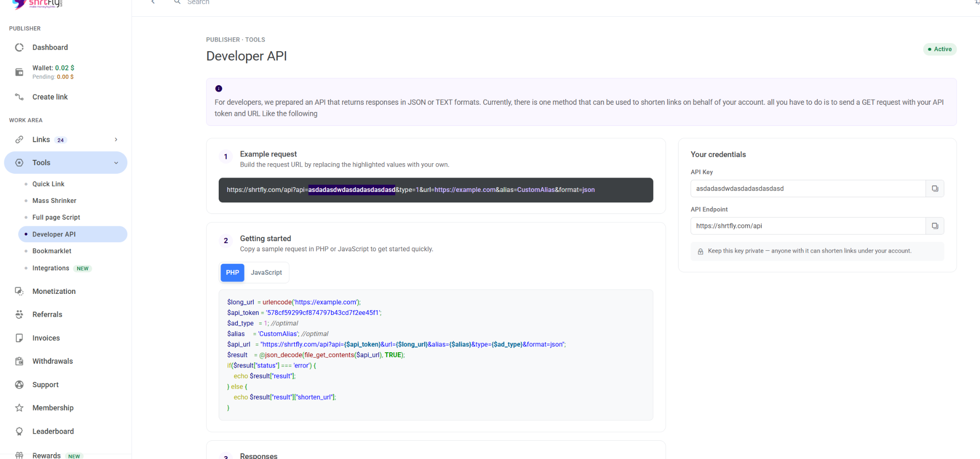This screenshot has height=459, width=980.
Task: Click the NEW badge next to Integrations
Action: coord(83,269)
